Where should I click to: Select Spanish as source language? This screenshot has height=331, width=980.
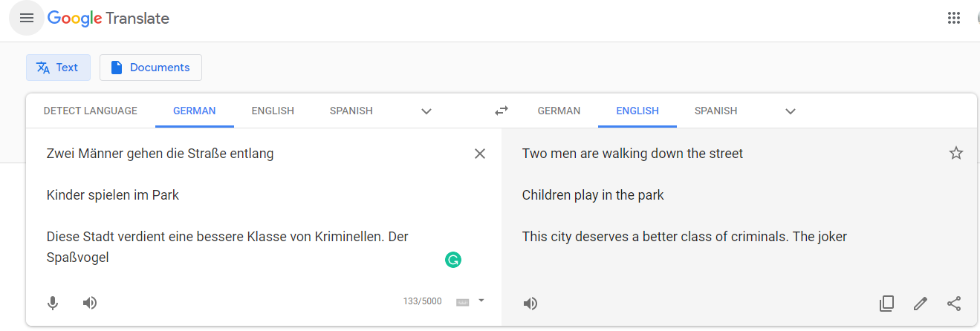[351, 111]
